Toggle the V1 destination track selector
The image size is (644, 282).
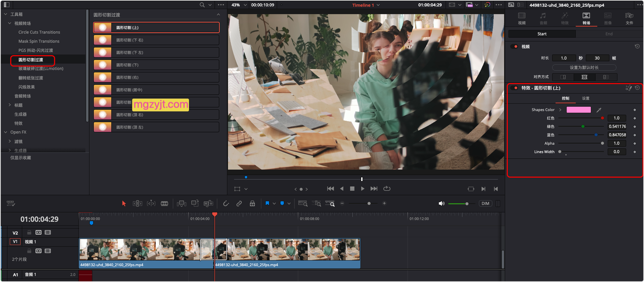[15, 242]
